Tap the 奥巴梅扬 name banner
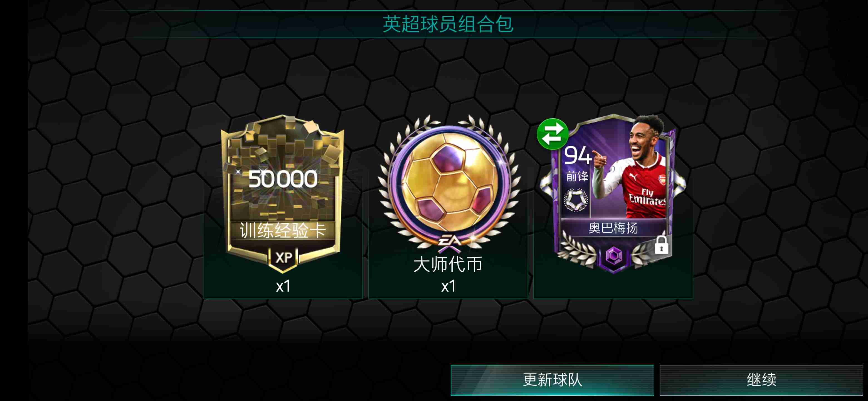Screen dimensions: 868x401 pyautogui.click(x=613, y=228)
